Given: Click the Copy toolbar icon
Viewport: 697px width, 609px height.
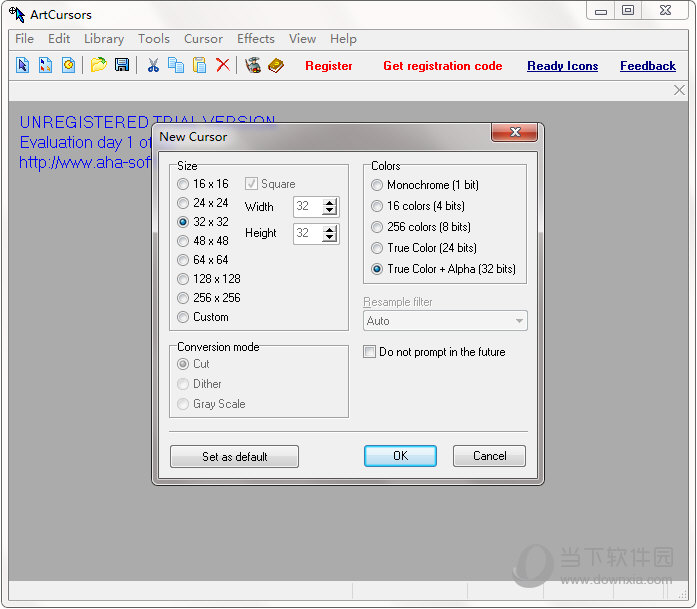Looking at the screenshot, I should click(176, 65).
